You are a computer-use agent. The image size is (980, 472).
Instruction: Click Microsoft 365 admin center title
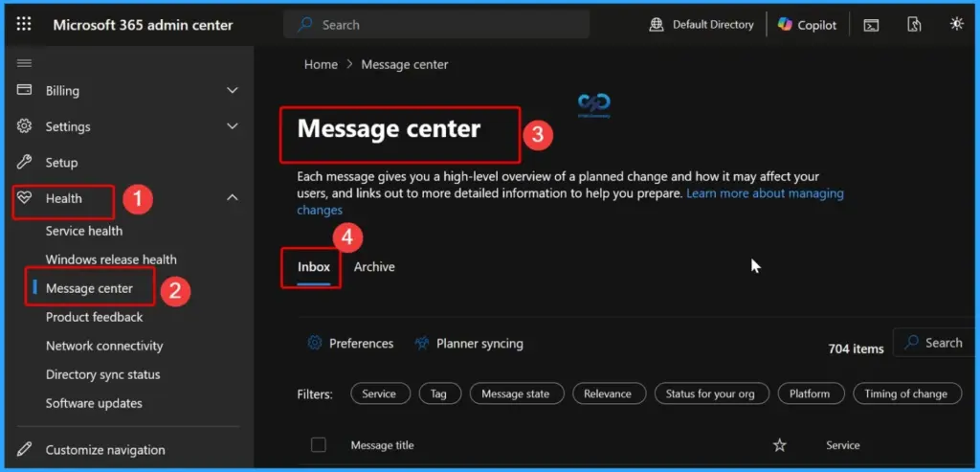click(x=143, y=25)
